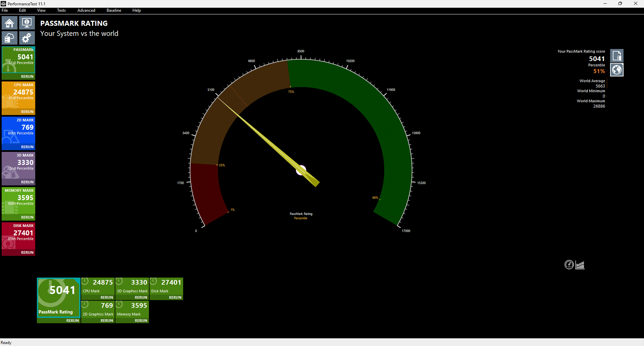
Task: Rerun the 2D Mark sidebar test
Action: click(x=27, y=147)
